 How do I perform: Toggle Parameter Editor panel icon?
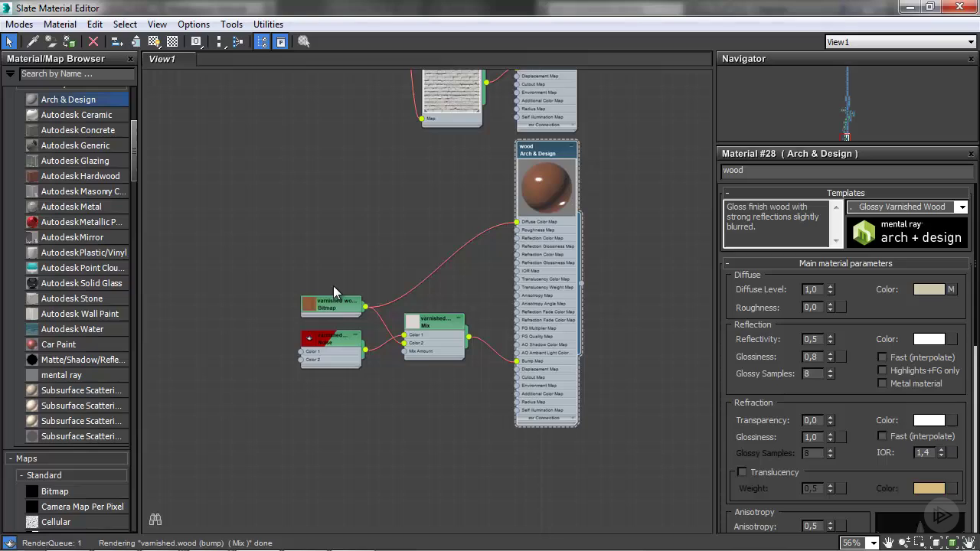(280, 42)
